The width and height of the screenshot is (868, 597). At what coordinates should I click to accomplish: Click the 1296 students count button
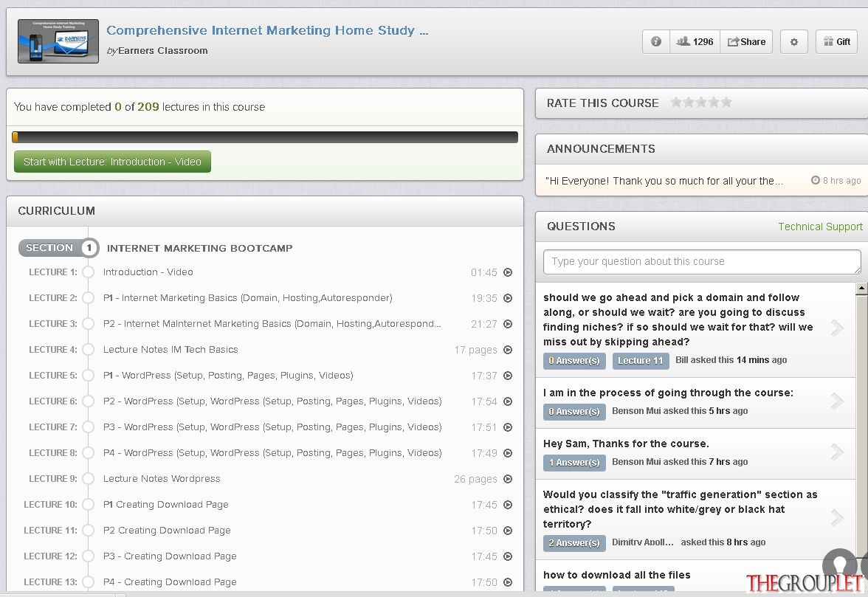695,41
